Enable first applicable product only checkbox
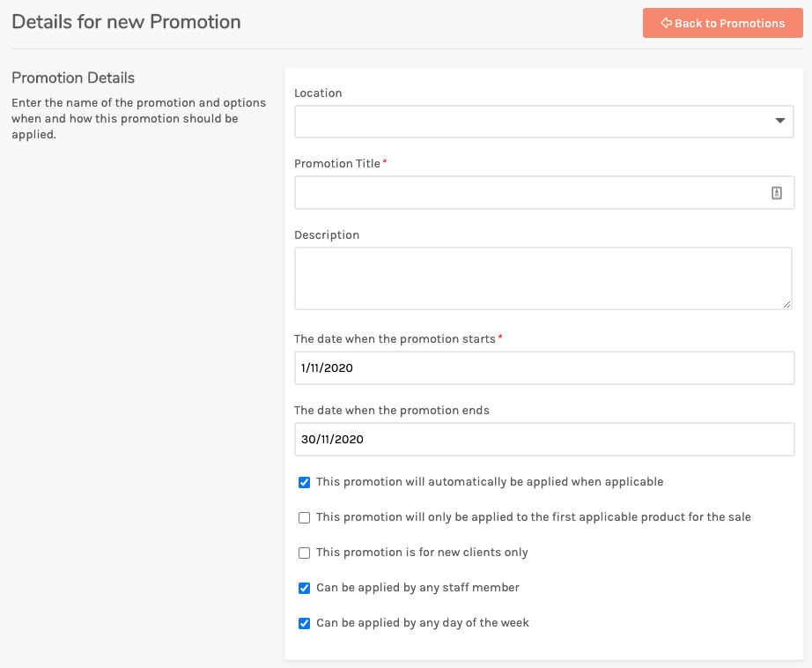Screen dimensions: 812x668 [x=304, y=517]
